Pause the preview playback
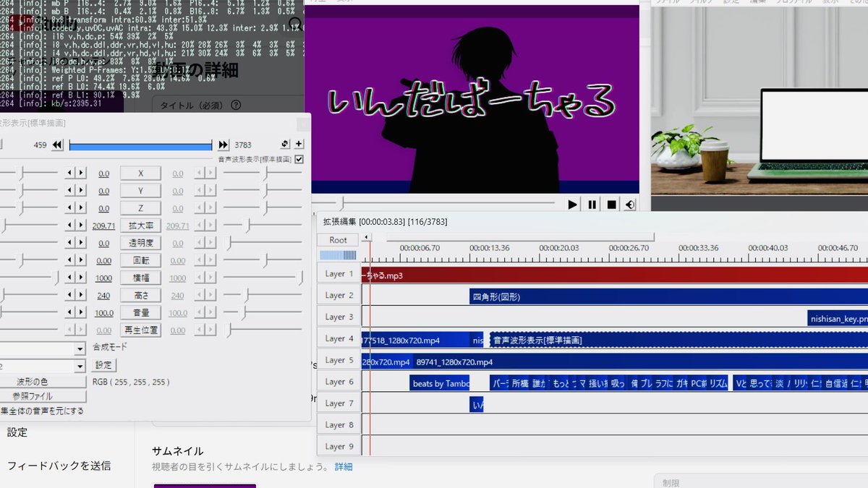The width and height of the screenshot is (868, 488). pos(592,205)
